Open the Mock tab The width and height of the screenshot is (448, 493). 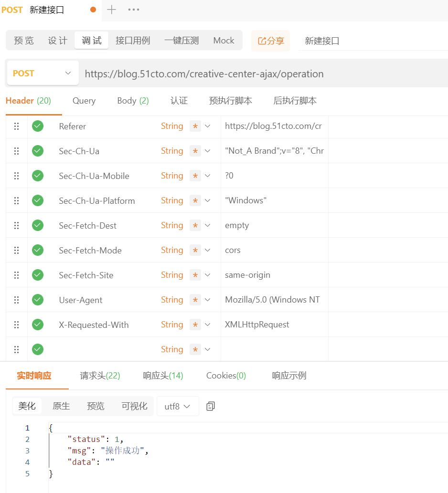(224, 41)
